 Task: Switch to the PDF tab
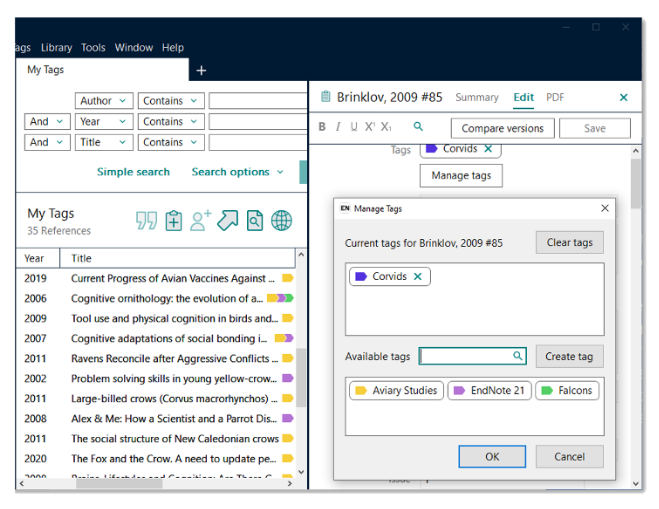[555, 97]
